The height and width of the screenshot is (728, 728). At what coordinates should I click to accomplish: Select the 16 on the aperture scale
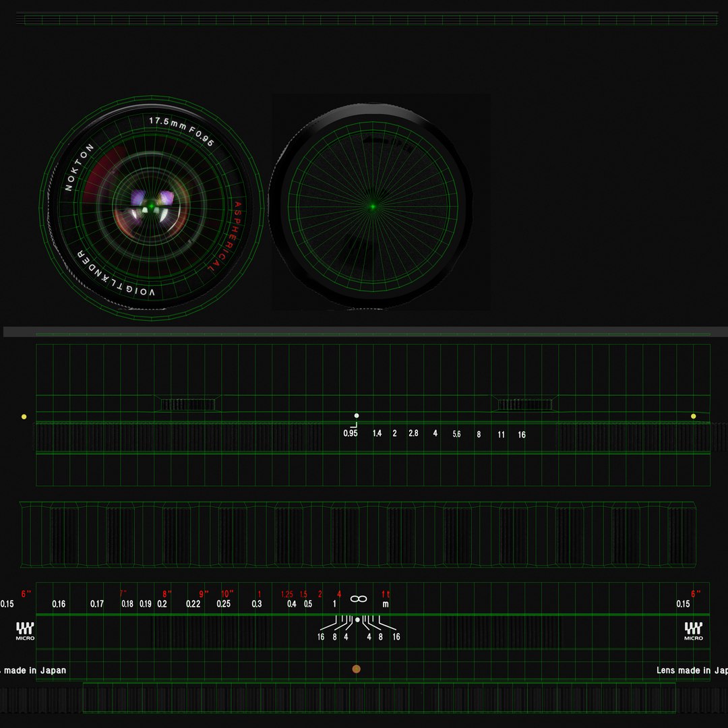(522, 435)
